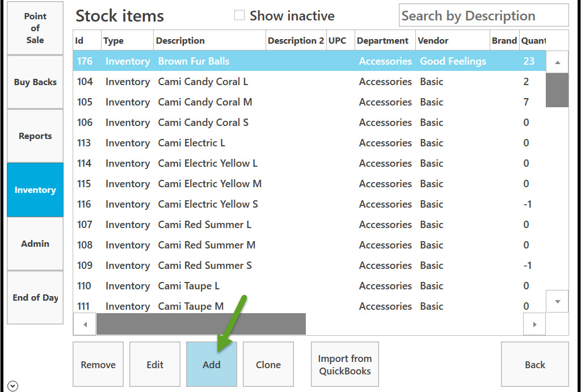Click the Remove button
Screen dimensions: 581x392
click(x=98, y=364)
